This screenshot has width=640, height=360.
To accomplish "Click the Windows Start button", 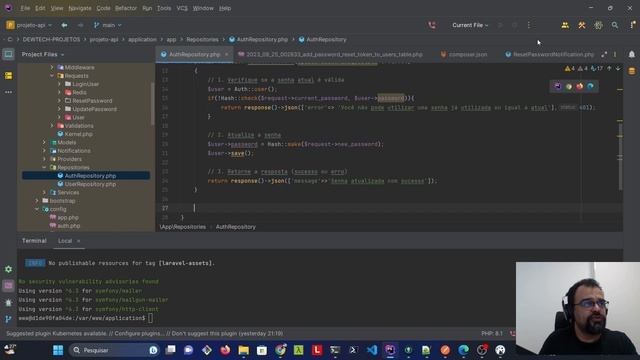I will pyautogui.click(x=58, y=350).
